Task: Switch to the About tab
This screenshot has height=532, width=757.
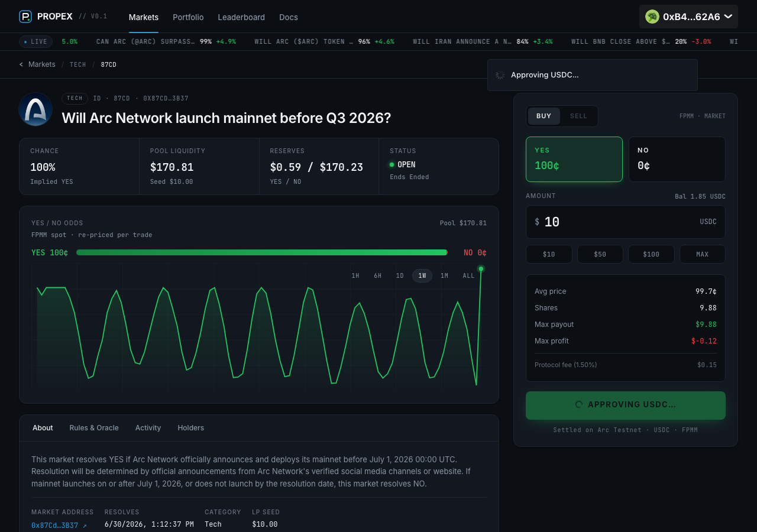Action: coord(43,428)
